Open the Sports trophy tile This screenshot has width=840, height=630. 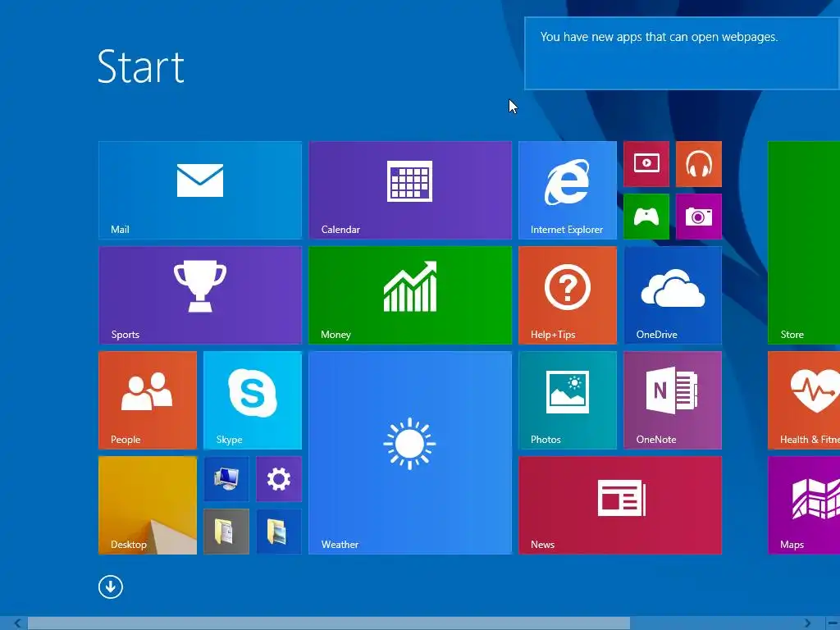[x=200, y=294]
